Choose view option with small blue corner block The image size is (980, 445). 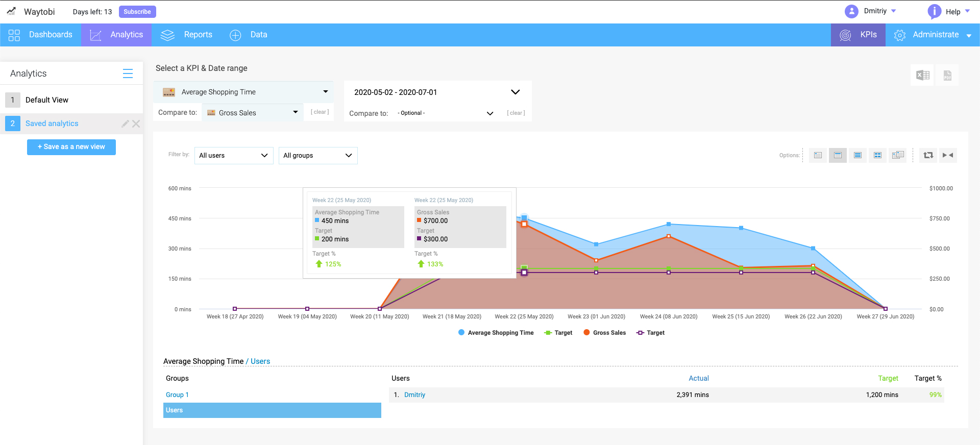click(x=818, y=155)
